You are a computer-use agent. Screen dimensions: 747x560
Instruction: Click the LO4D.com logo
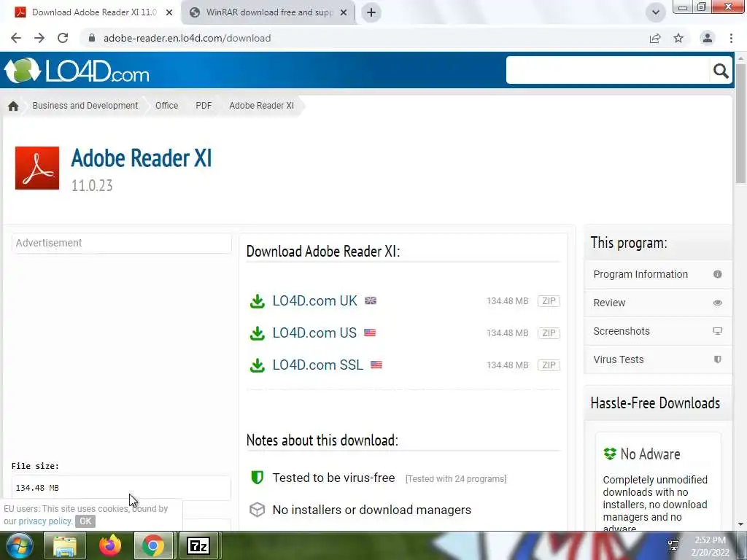point(77,71)
